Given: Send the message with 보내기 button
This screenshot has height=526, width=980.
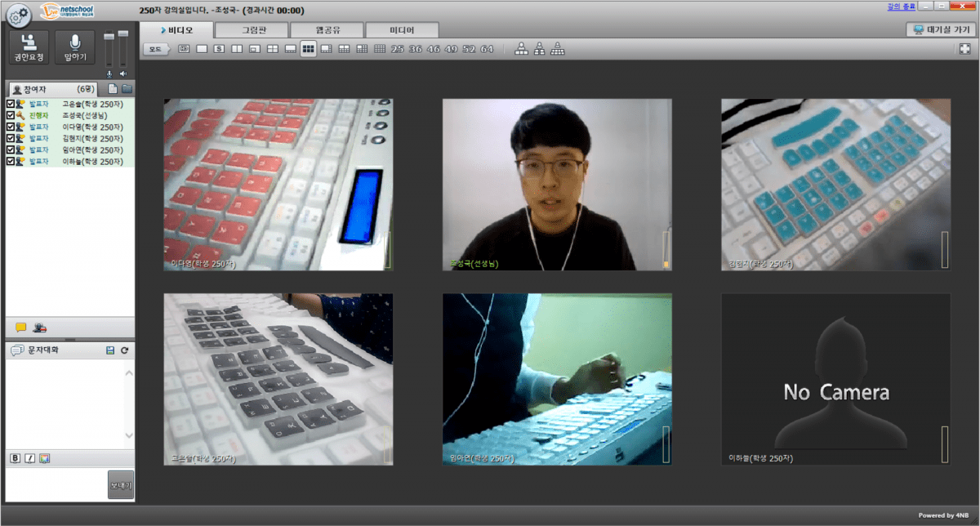Looking at the screenshot, I should tap(120, 485).
